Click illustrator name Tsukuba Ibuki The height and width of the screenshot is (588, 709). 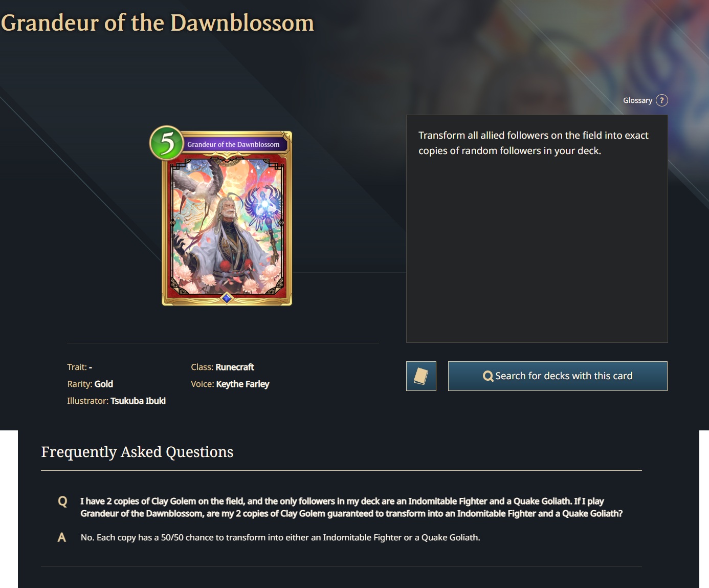[138, 401]
